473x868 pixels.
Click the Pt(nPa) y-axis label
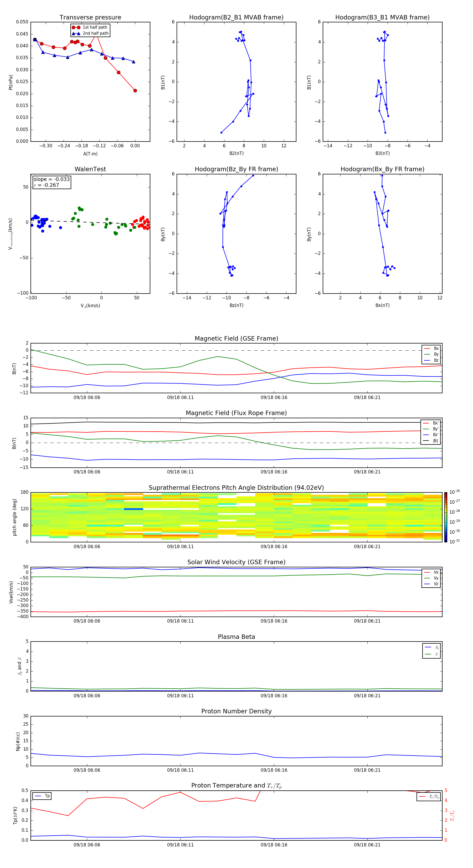11,82
